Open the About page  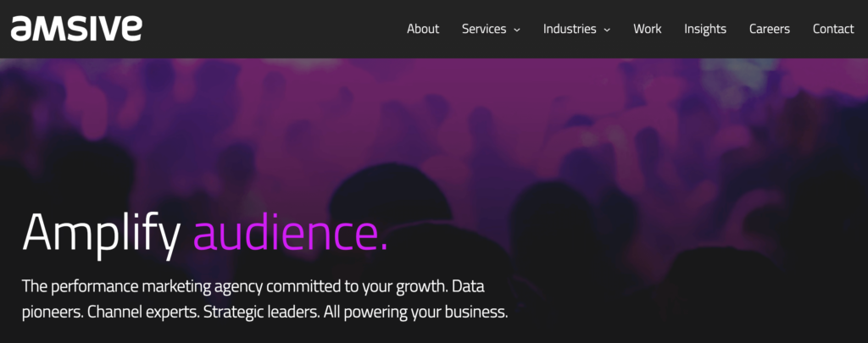point(423,29)
